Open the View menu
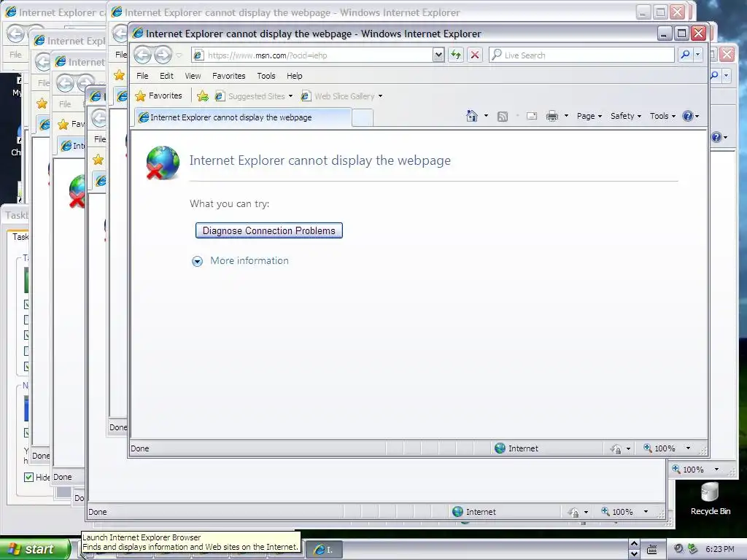 point(193,76)
